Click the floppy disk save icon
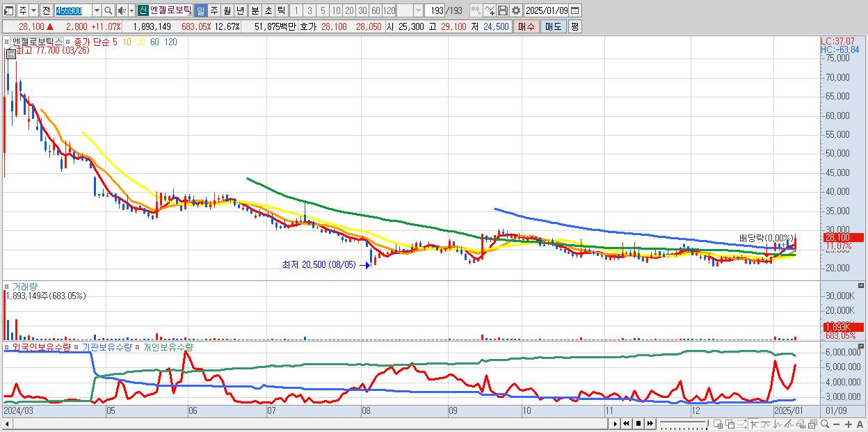 tap(502, 10)
